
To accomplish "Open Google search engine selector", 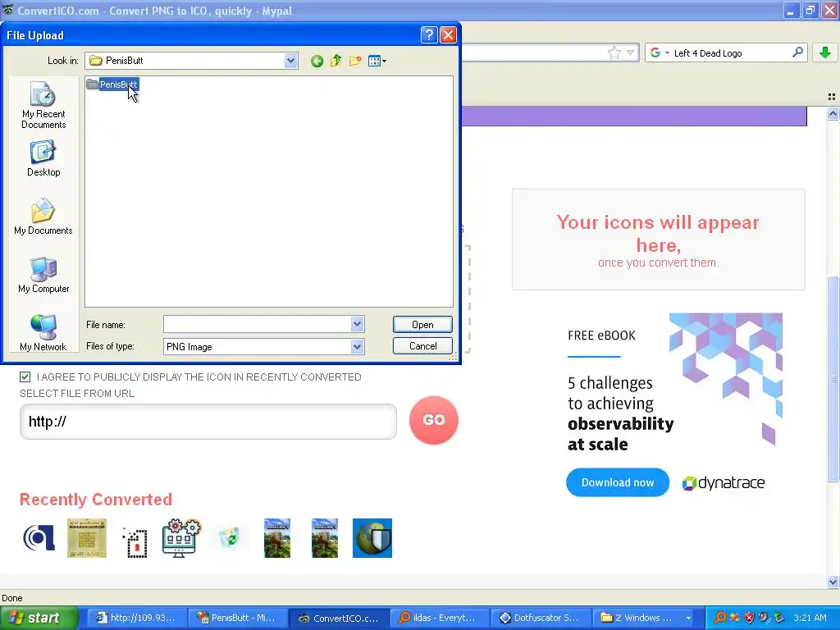I will coord(660,52).
